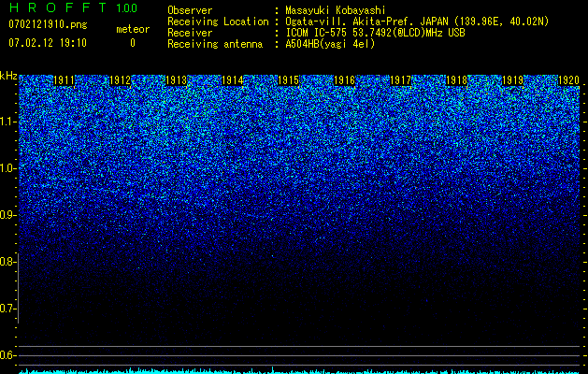Click the Receiver label
This screenshot has height=374, width=588.
pyautogui.click(x=190, y=33)
